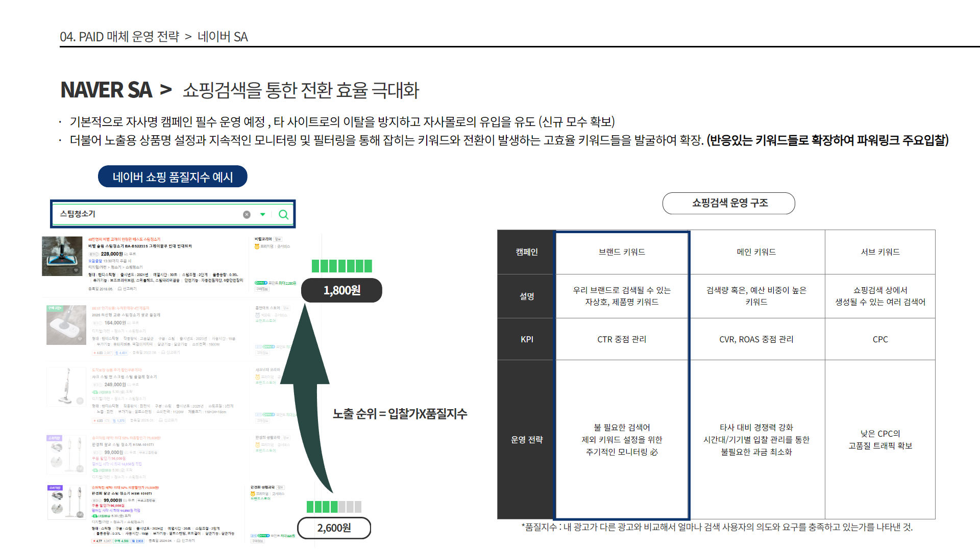Click the 249,000원 price
This screenshot has height=551, width=980.
tap(115, 384)
